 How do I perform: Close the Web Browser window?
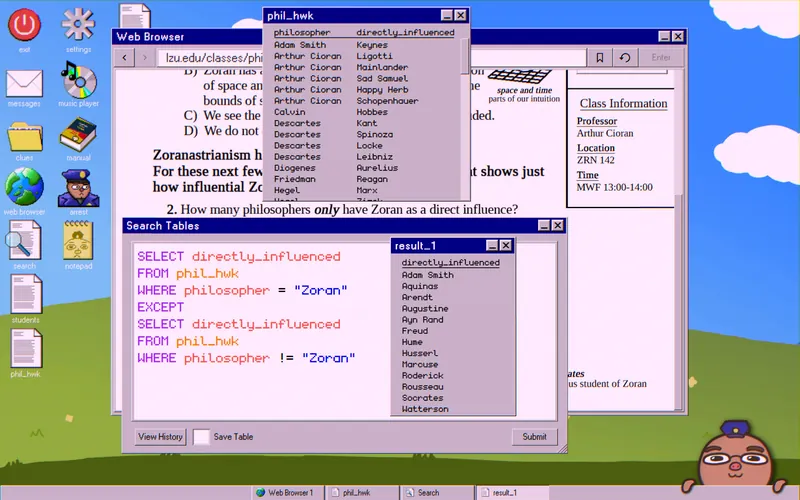tap(678, 36)
